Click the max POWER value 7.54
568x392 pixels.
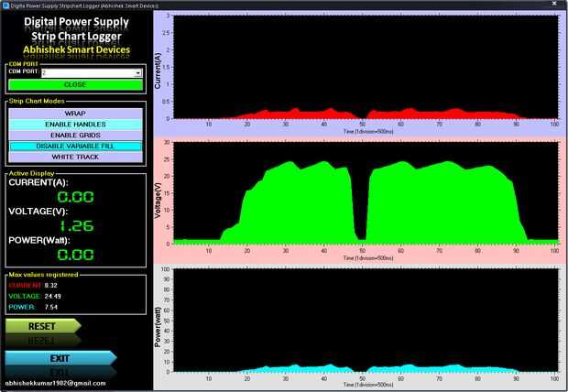[51, 307]
